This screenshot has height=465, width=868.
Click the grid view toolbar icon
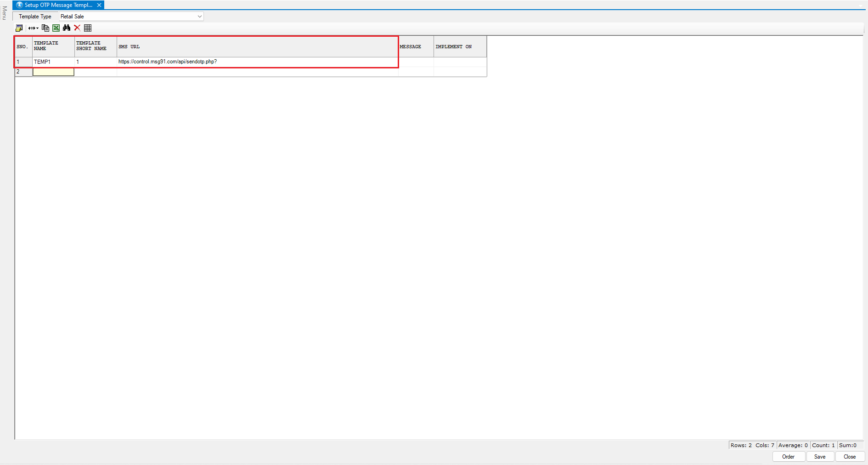pos(88,28)
